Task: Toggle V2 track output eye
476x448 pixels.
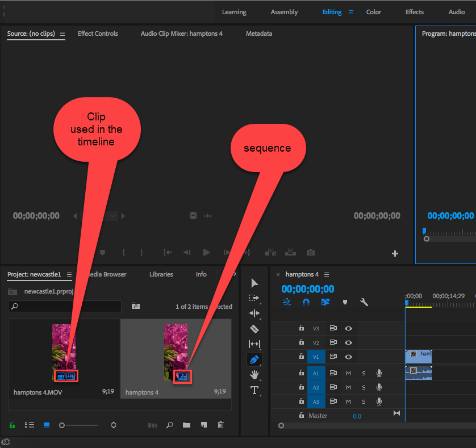Action: click(x=349, y=343)
